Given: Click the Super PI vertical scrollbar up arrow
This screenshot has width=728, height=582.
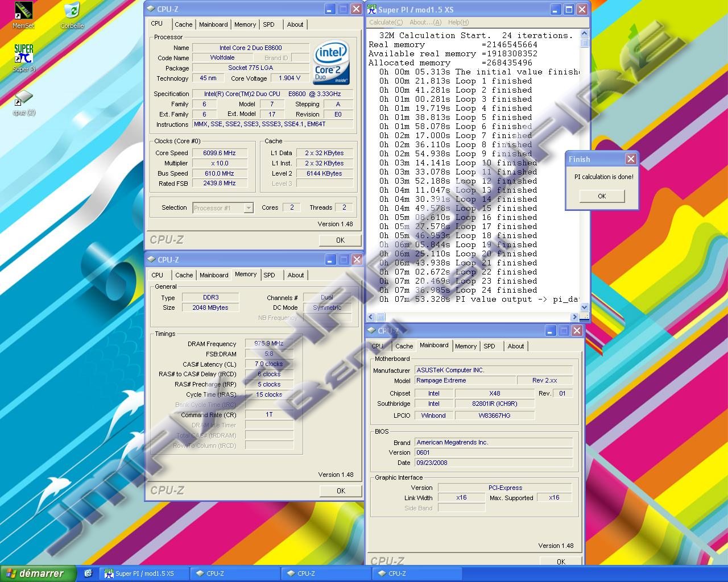Looking at the screenshot, I should click(584, 34).
